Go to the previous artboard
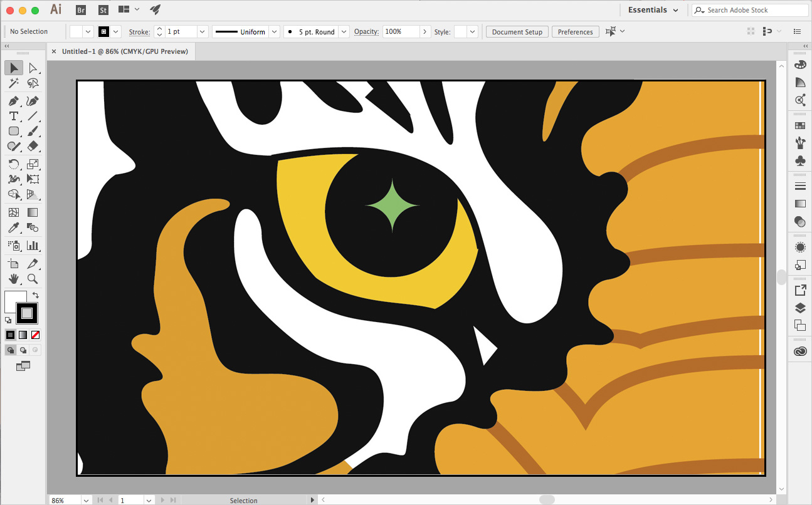 pyautogui.click(x=111, y=500)
